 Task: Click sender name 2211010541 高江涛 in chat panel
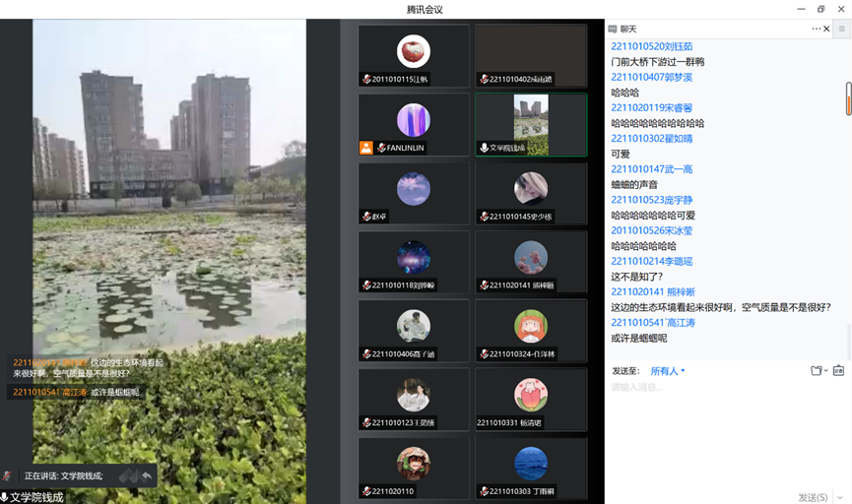point(651,323)
